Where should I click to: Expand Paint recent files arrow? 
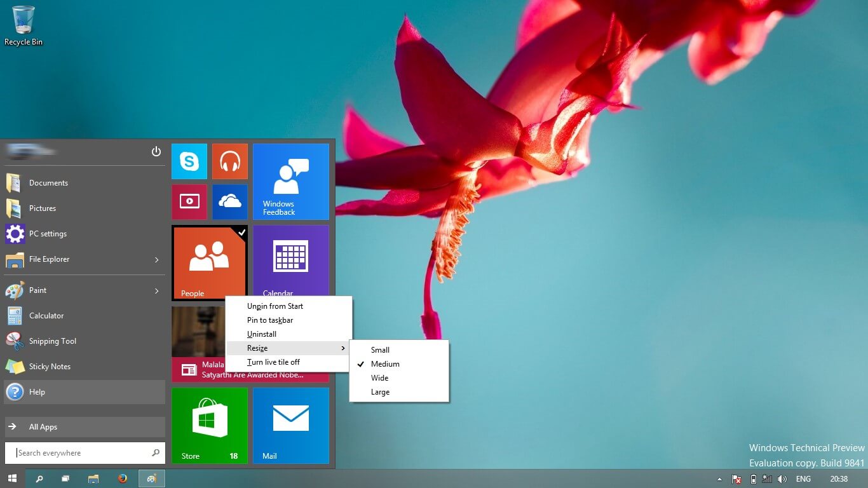[x=156, y=290]
